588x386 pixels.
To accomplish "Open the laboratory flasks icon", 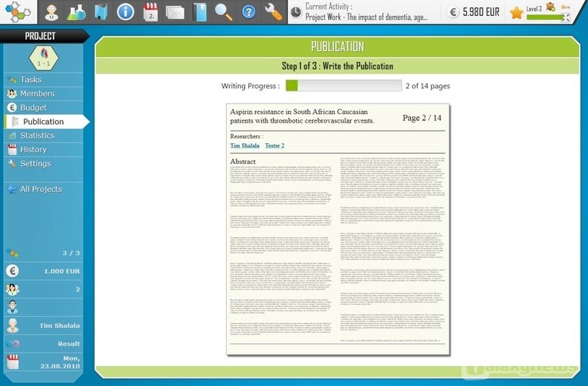I will pyautogui.click(x=76, y=13).
